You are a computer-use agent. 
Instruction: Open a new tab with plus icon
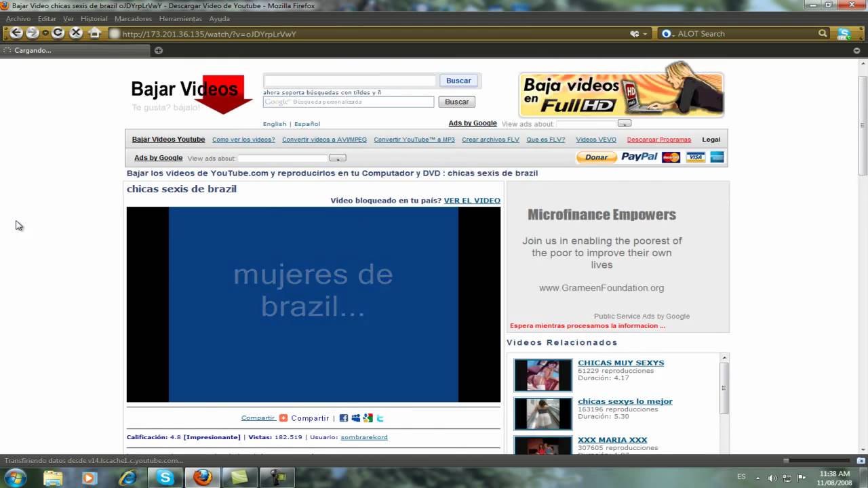click(159, 50)
